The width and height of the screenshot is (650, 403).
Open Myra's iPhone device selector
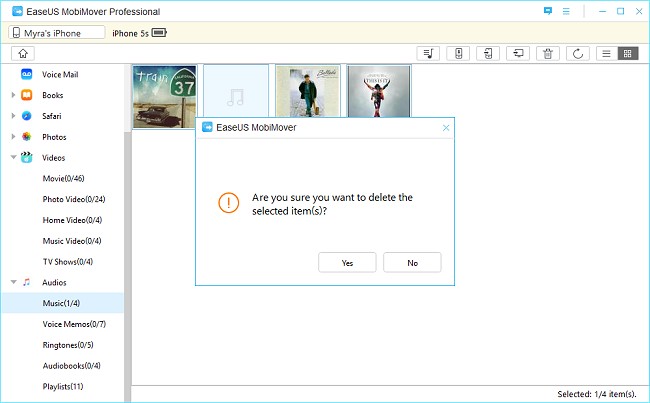point(57,32)
